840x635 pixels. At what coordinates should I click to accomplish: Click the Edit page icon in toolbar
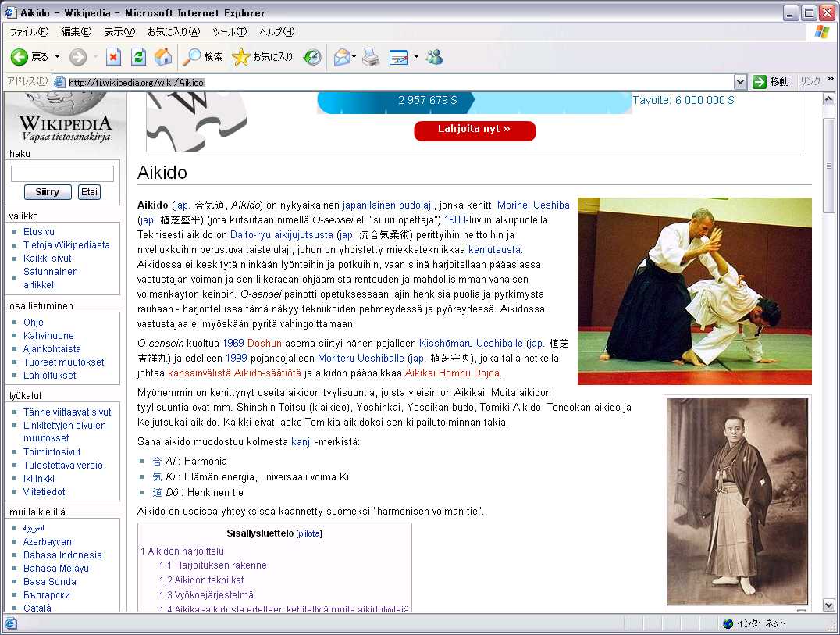(399, 57)
